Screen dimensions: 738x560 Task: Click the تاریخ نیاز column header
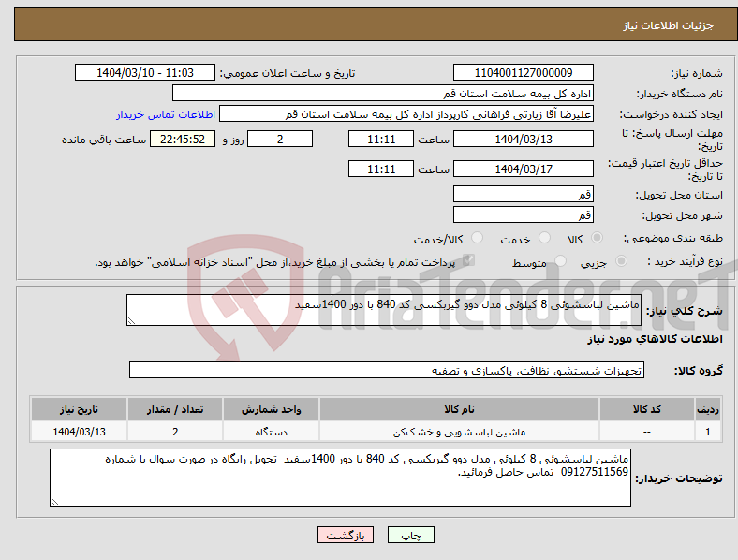[79, 409]
